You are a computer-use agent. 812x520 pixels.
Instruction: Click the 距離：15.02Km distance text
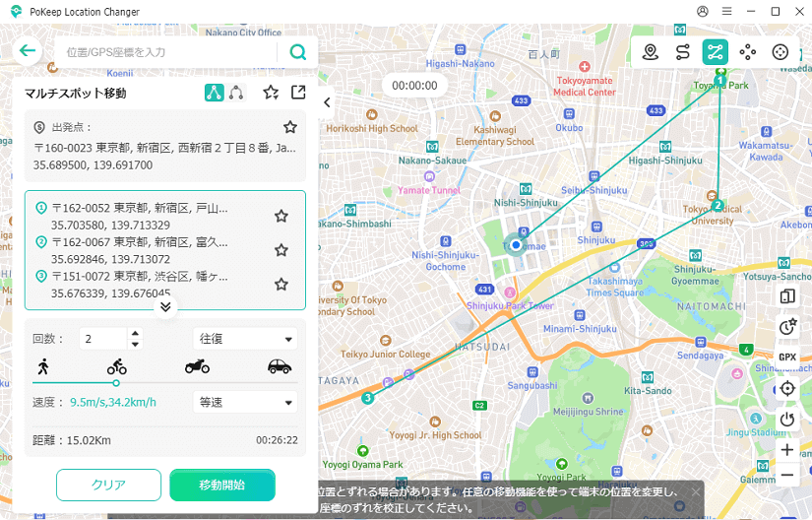pyautogui.click(x=72, y=440)
